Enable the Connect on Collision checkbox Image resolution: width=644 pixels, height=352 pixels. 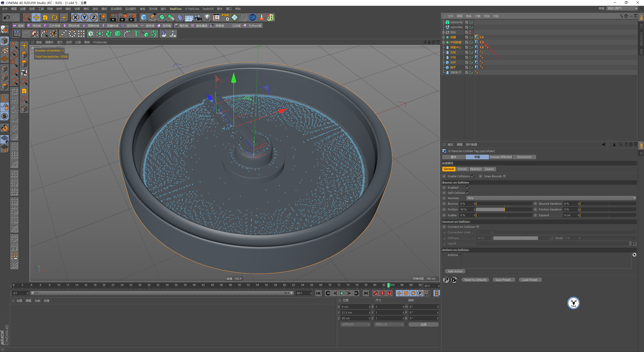click(478, 227)
